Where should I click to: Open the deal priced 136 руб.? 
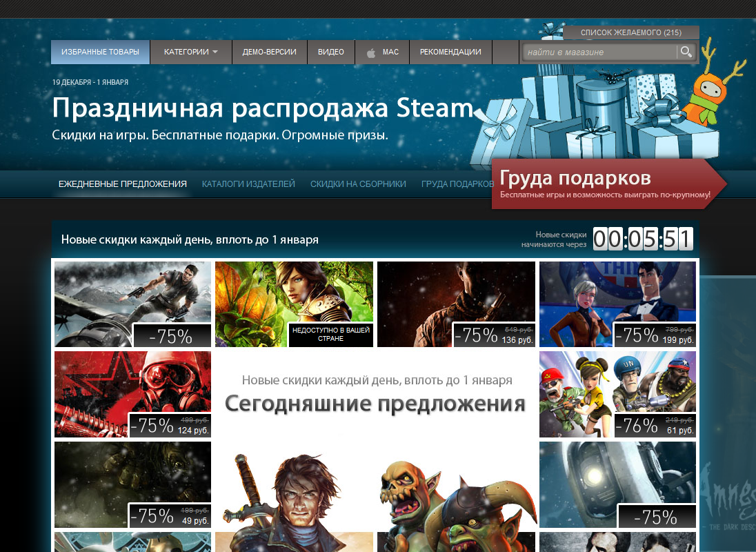[x=456, y=304]
